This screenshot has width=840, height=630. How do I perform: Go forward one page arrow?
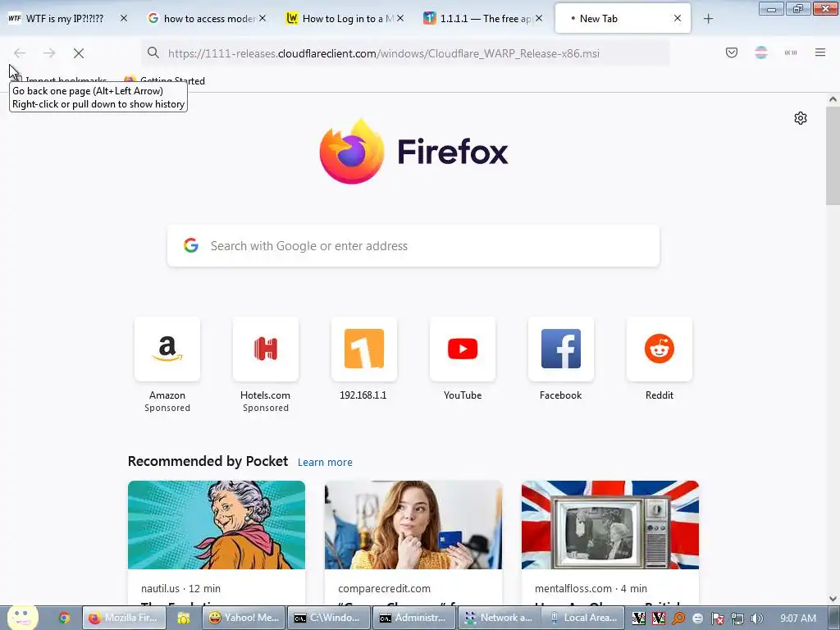point(49,53)
